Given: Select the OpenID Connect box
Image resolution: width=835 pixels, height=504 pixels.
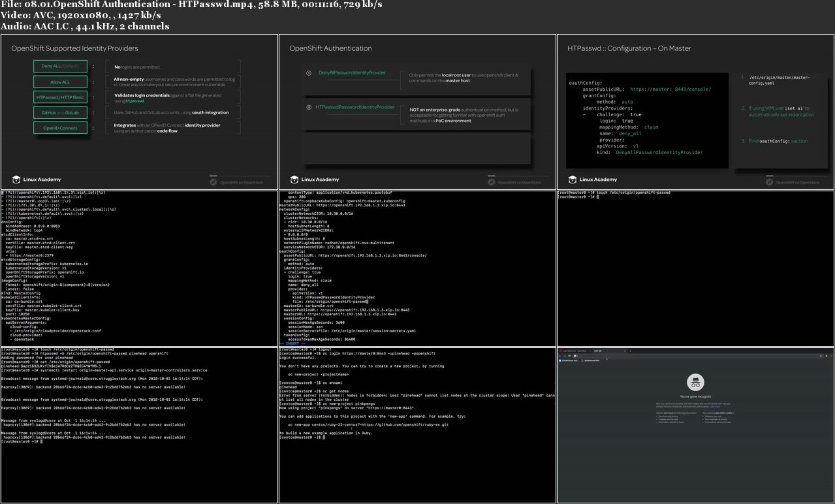Looking at the screenshot, I should click(60, 129).
